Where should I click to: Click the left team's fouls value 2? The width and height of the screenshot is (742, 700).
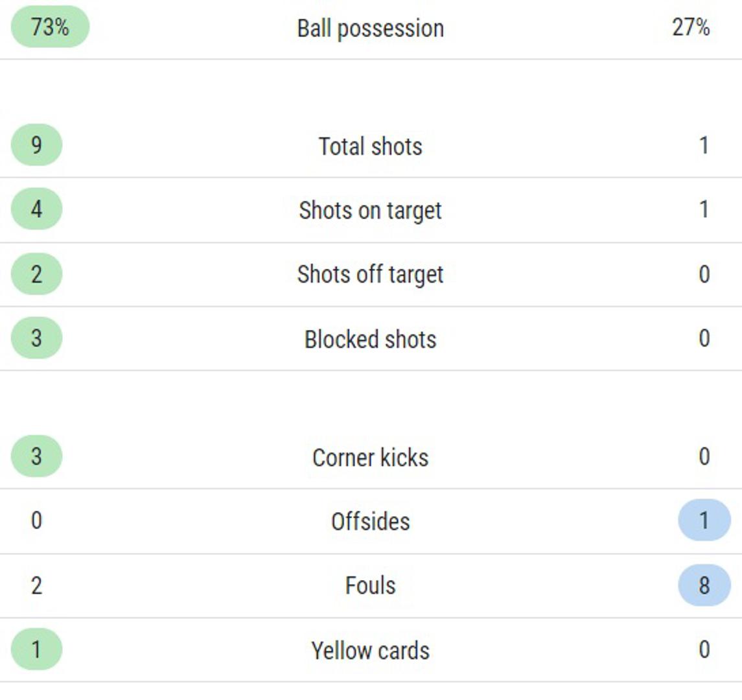[x=36, y=585]
